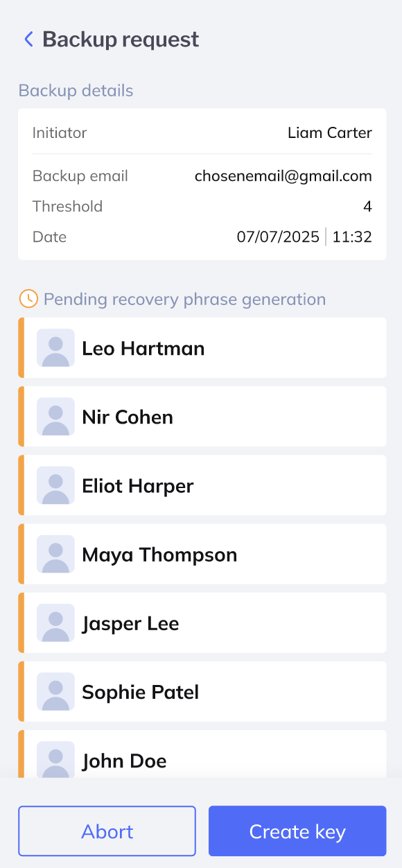Screen dimensions: 402x868
Task: Open the Maya Thompson row
Action: (202, 554)
